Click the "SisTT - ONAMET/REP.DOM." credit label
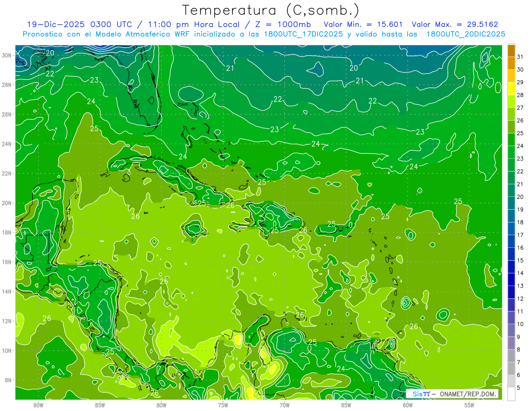 pos(452,394)
